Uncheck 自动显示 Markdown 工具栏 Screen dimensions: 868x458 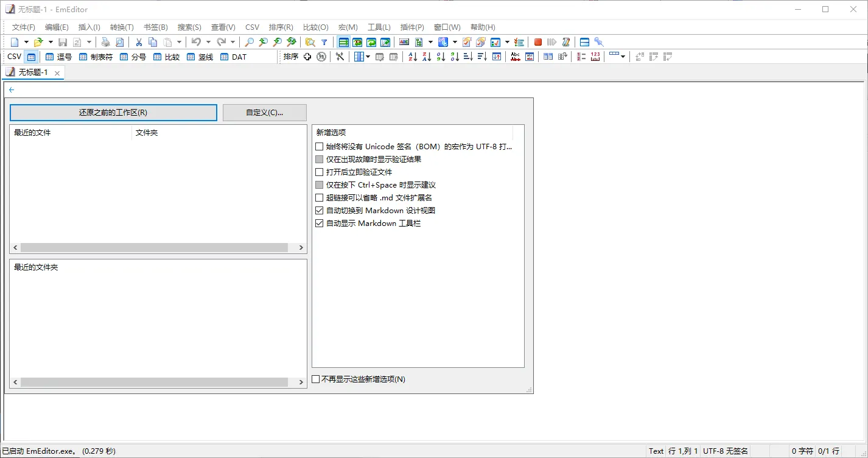click(x=319, y=223)
